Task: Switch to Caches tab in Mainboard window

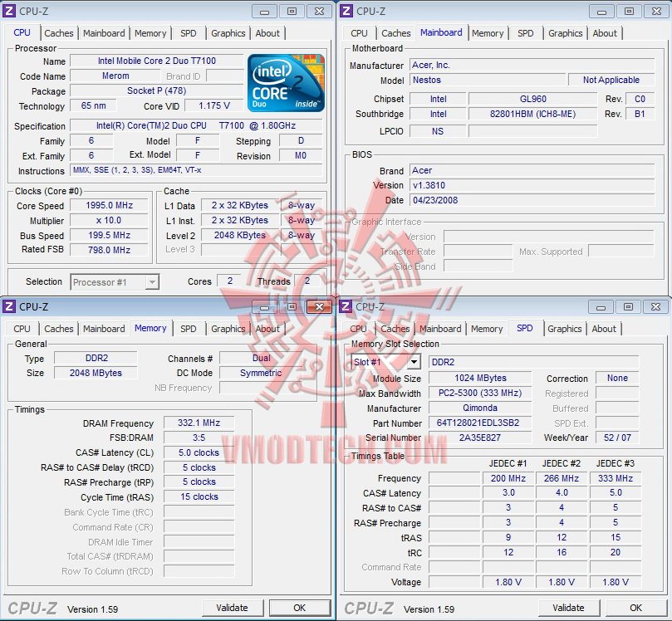Action: tap(396, 33)
